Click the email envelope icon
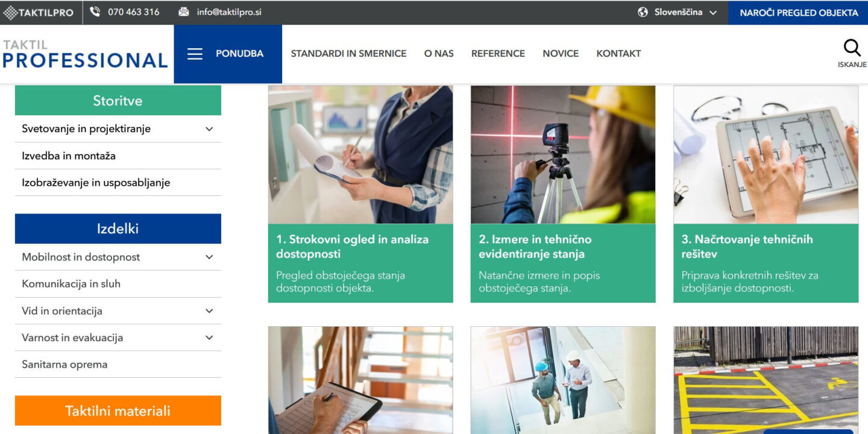 pos(184,12)
